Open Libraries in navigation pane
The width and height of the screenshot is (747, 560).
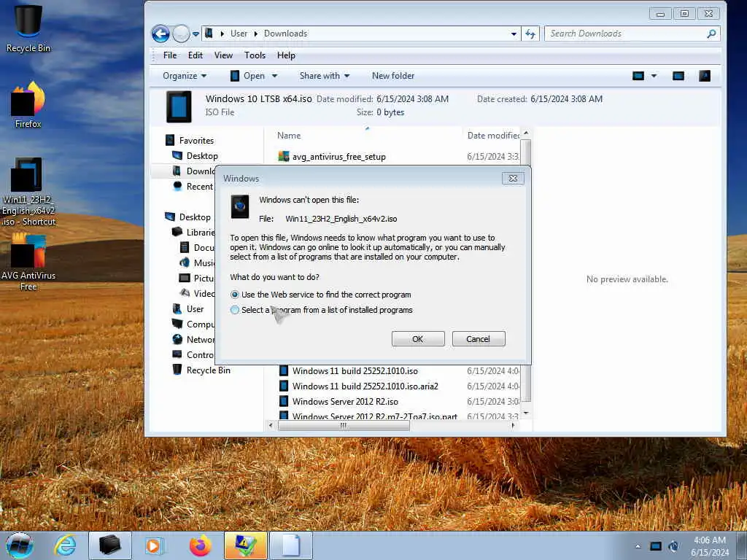[x=193, y=233]
